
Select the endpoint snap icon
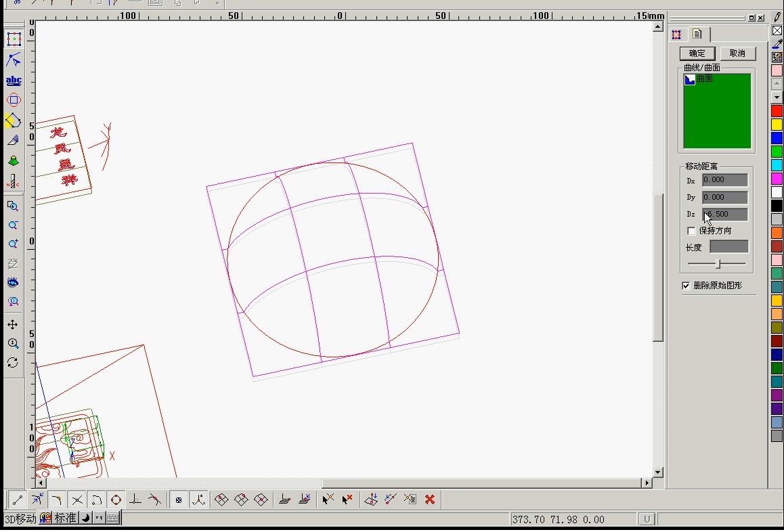pos(18,500)
